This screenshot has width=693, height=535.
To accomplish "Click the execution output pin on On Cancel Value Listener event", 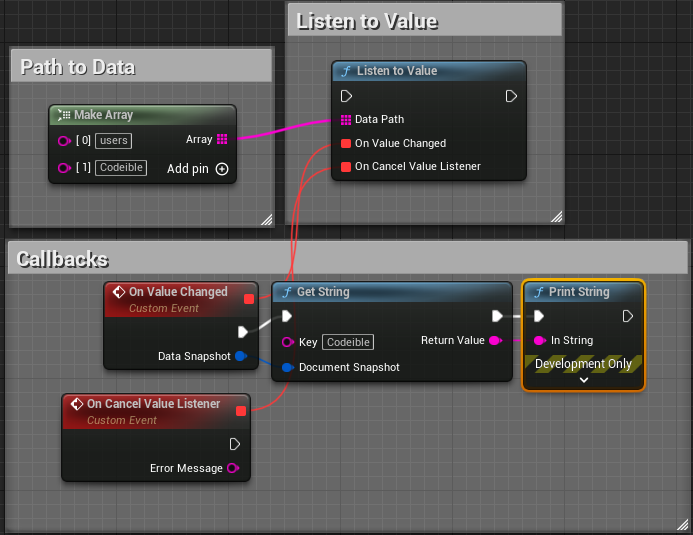I will tap(235, 444).
